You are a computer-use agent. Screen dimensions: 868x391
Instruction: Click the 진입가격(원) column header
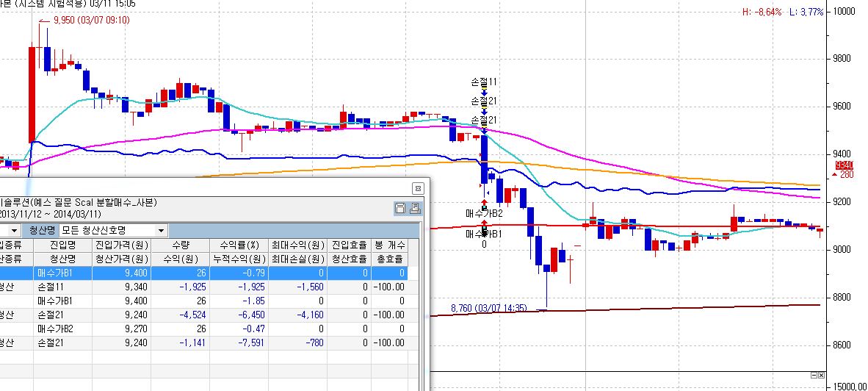(121, 245)
